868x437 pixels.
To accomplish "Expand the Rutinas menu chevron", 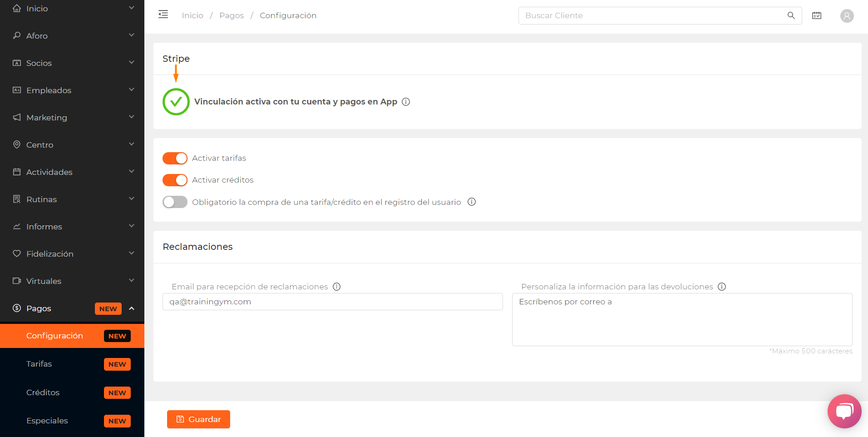I will click(x=132, y=199).
